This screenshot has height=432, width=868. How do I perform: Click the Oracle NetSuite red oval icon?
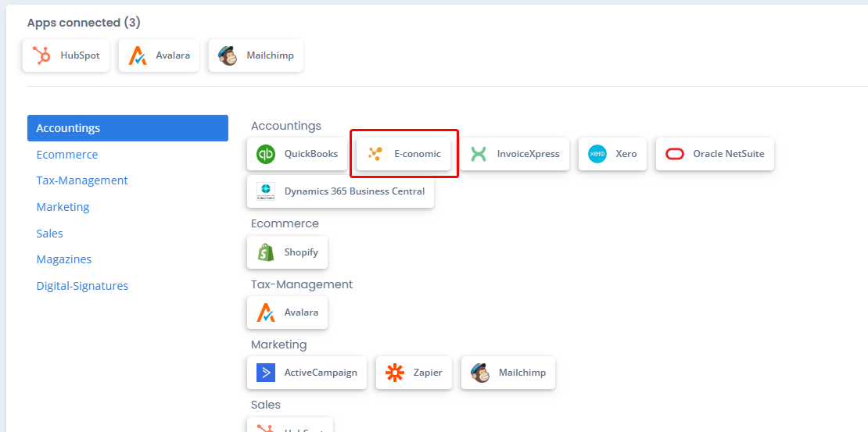pyautogui.click(x=675, y=154)
